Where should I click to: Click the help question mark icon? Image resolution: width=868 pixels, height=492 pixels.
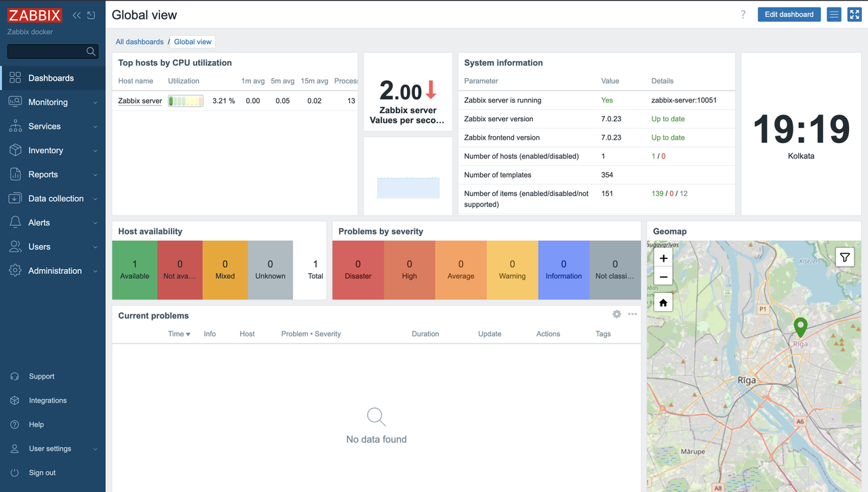[743, 14]
